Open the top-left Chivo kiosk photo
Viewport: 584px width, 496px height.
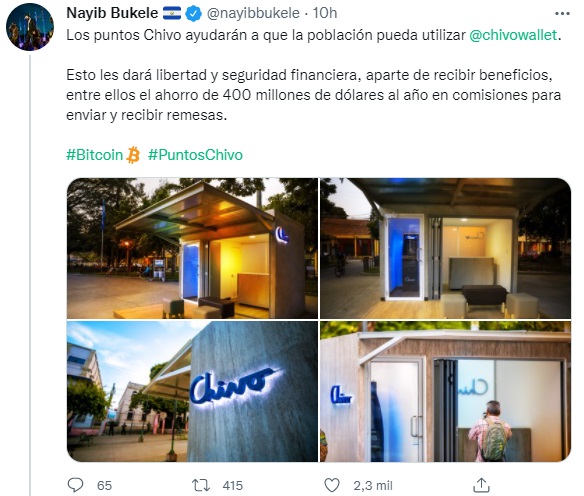click(192, 248)
